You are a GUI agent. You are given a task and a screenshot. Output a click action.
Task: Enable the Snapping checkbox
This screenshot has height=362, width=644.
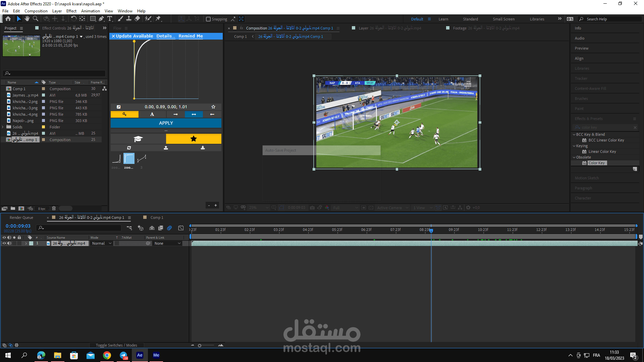(208, 19)
